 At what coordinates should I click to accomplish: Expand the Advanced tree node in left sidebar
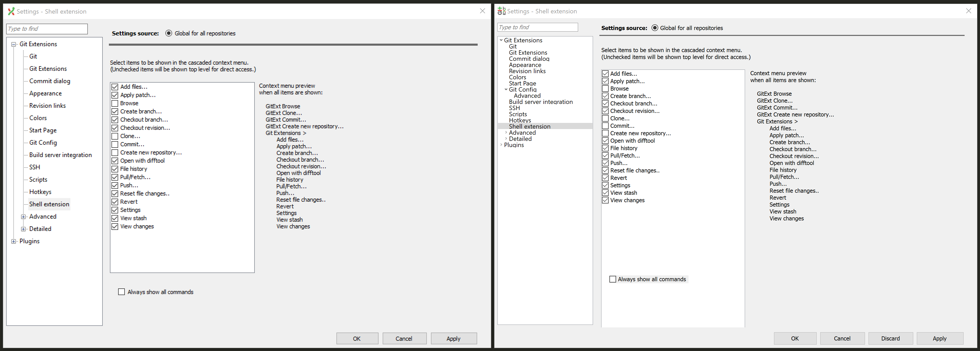click(24, 216)
